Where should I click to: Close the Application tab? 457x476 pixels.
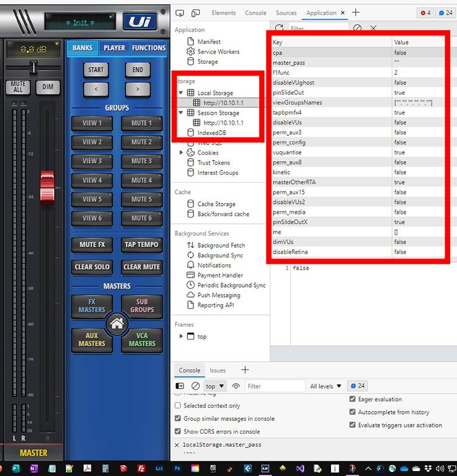342,13
